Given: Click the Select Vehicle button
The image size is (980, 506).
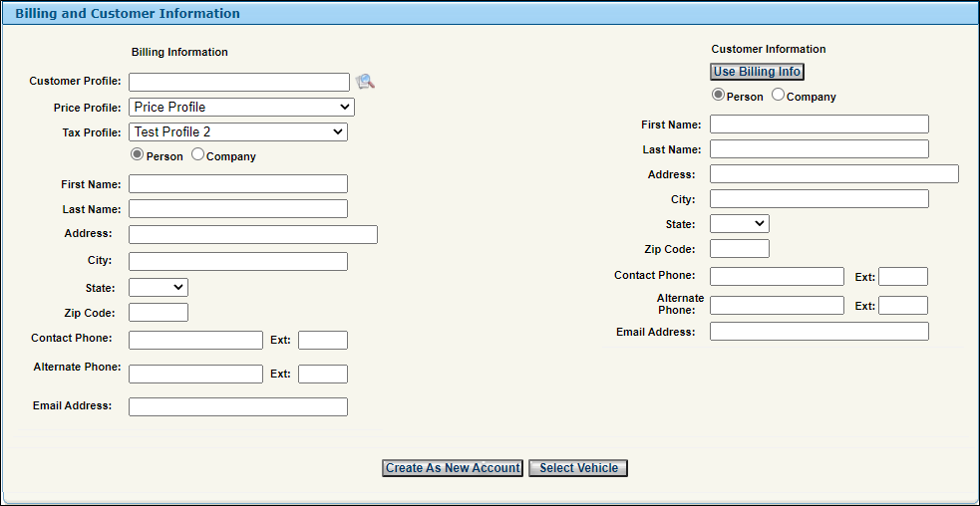Looking at the screenshot, I should click(578, 468).
